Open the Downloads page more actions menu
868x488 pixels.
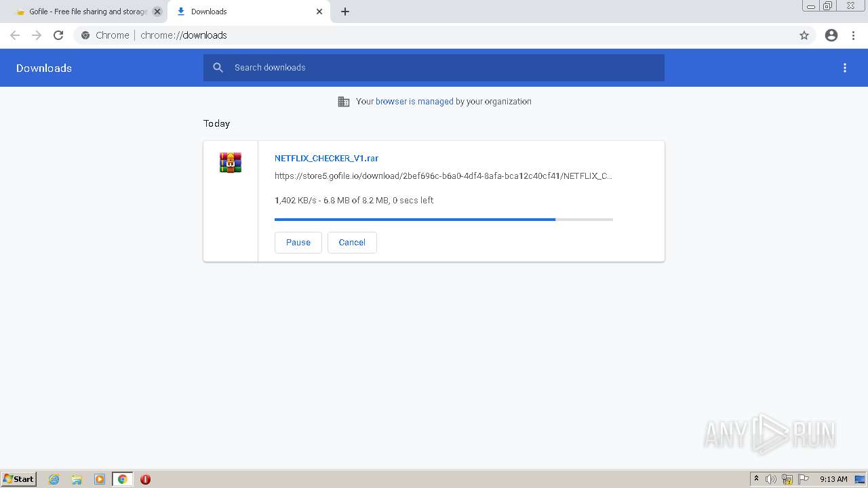pos(845,68)
